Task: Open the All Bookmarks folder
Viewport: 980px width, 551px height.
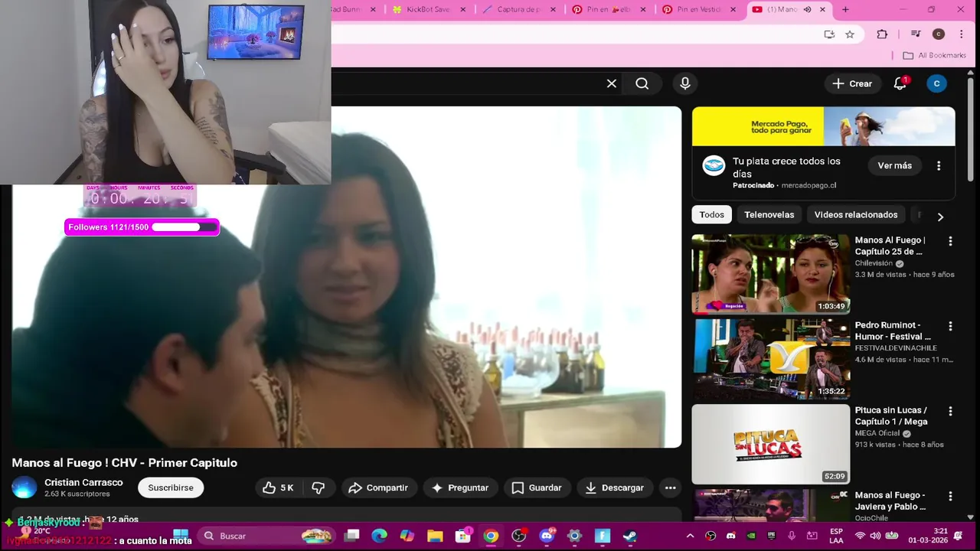Action: click(934, 55)
